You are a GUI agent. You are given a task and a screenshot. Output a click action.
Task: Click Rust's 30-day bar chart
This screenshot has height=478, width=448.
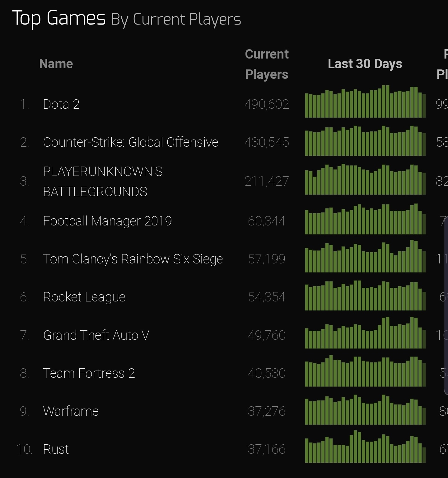[365, 447]
